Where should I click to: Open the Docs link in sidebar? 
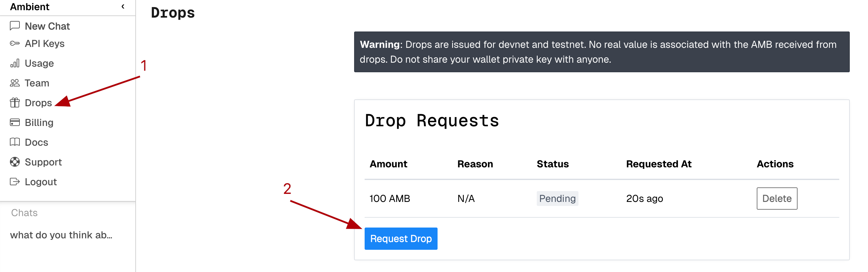[36, 142]
